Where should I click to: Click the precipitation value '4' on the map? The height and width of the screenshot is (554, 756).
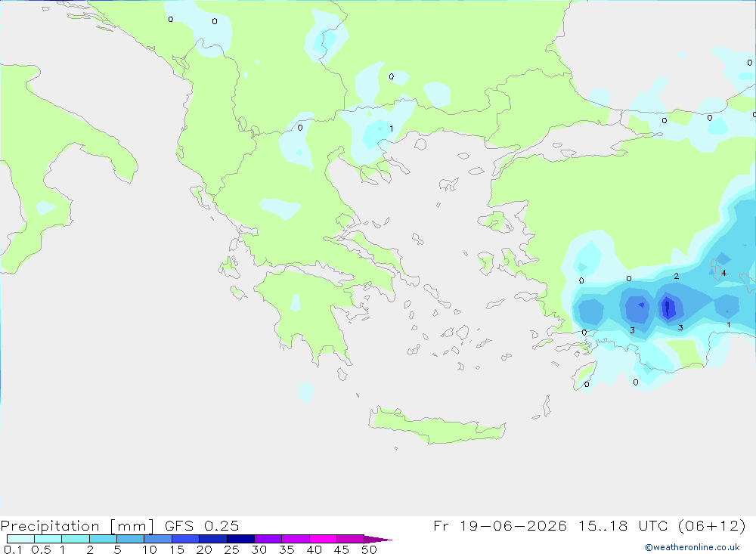tap(723, 273)
